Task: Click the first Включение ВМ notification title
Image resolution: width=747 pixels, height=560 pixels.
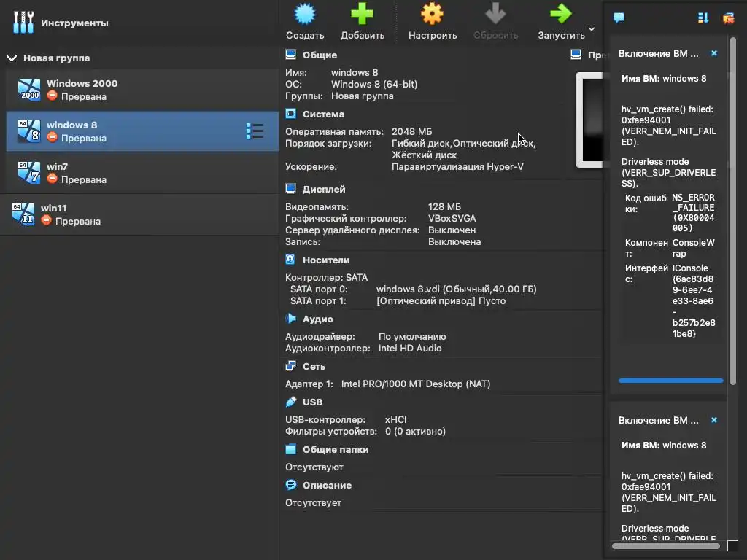Action: pyautogui.click(x=659, y=54)
